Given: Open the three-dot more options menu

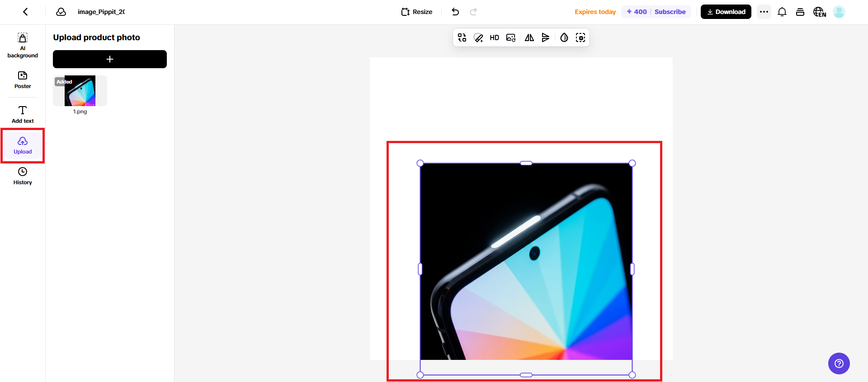Looking at the screenshot, I should click(x=764, y=12).
